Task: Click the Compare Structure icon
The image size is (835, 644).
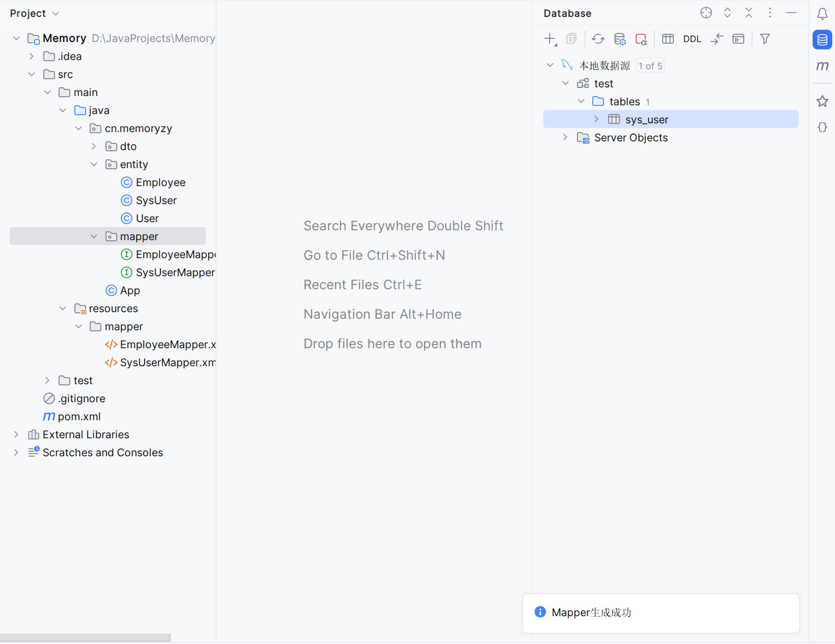Action: pos(717,39)
